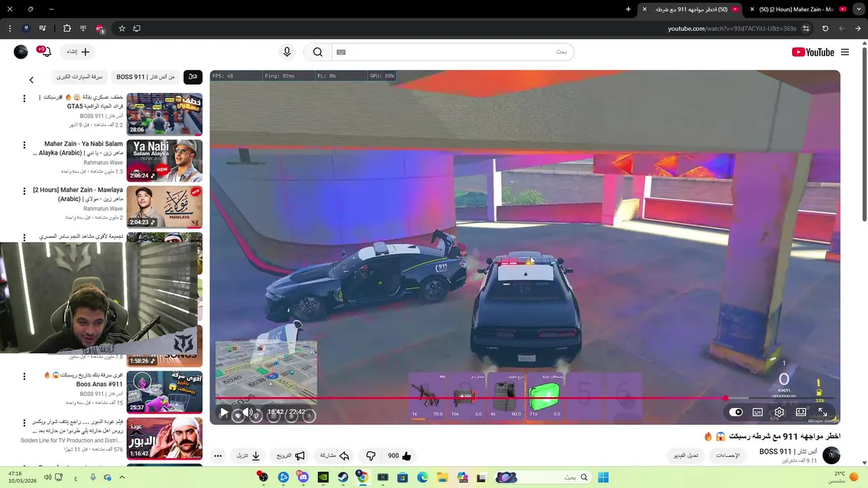The width and height of the screenshot is (868, 488).
Task: Open the account avatar menu
Action: 21,52
